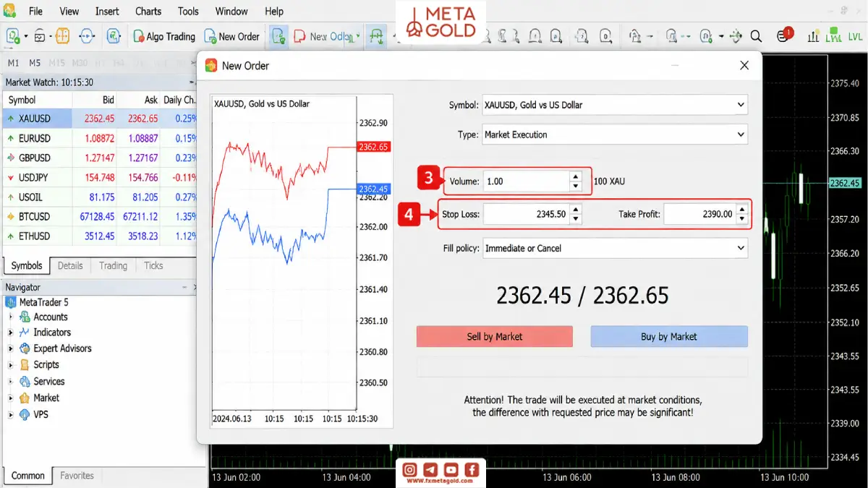Close the New Order dialog
Viewport: 868px width, 488px height.
744,66
